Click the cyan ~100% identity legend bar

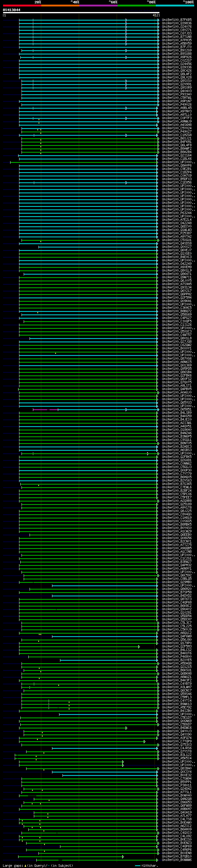[175, 6]
